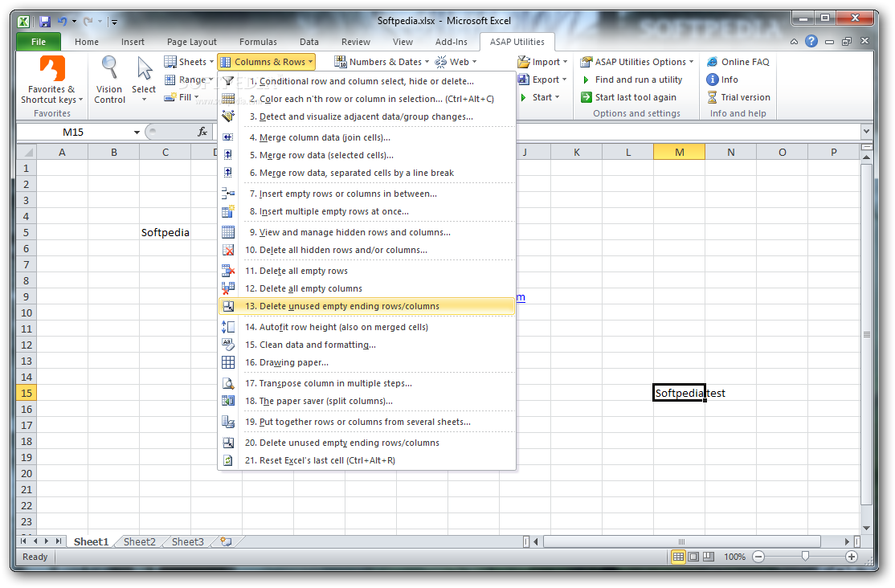Click cell C5 containing Softpedia
This screenshot has width=895, height=588.
pyautogui.click(x=165, y=232)
